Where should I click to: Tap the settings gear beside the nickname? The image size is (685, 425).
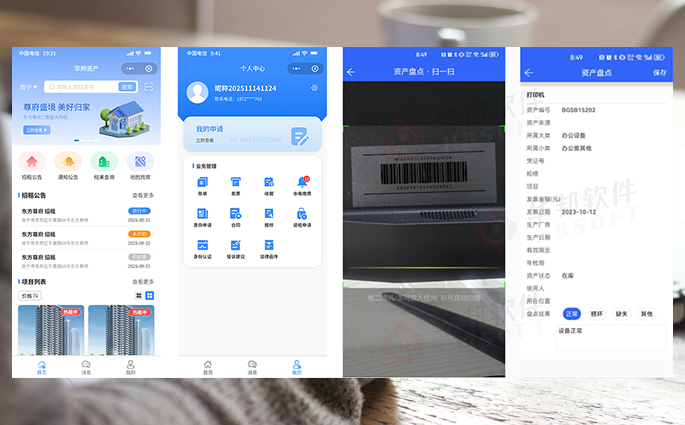click(x=314, y=88)
